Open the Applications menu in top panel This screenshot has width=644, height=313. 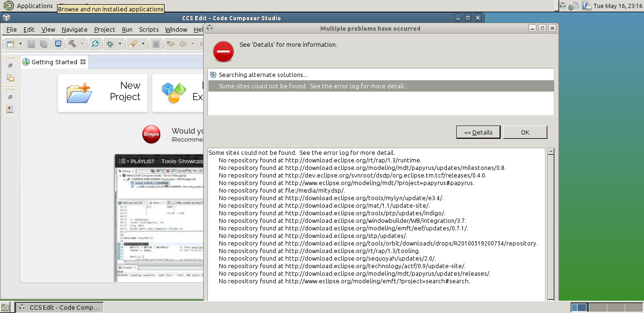[28, 6]
